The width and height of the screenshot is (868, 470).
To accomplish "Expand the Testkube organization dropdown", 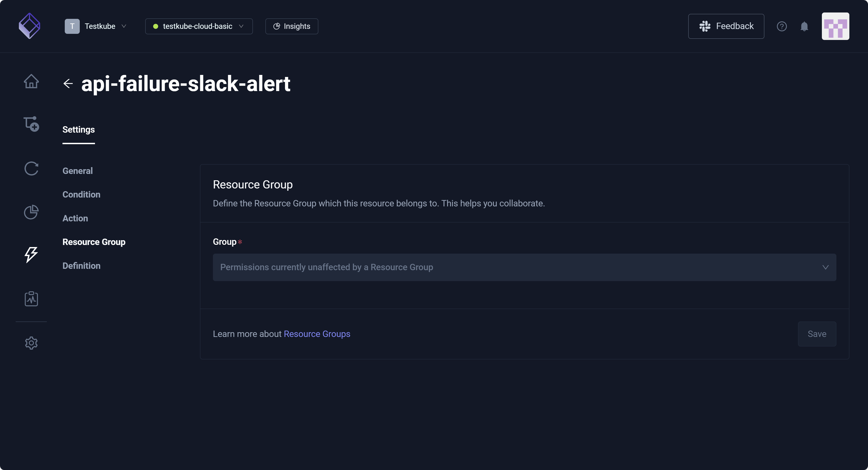I will tap(98, 26).
